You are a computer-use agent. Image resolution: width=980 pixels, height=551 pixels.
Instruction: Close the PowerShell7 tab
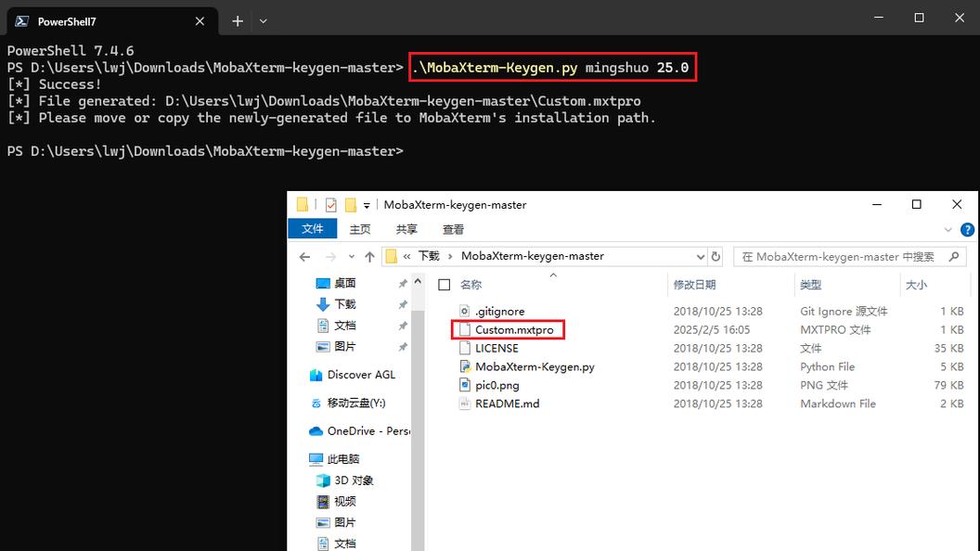tap(200, 21)
